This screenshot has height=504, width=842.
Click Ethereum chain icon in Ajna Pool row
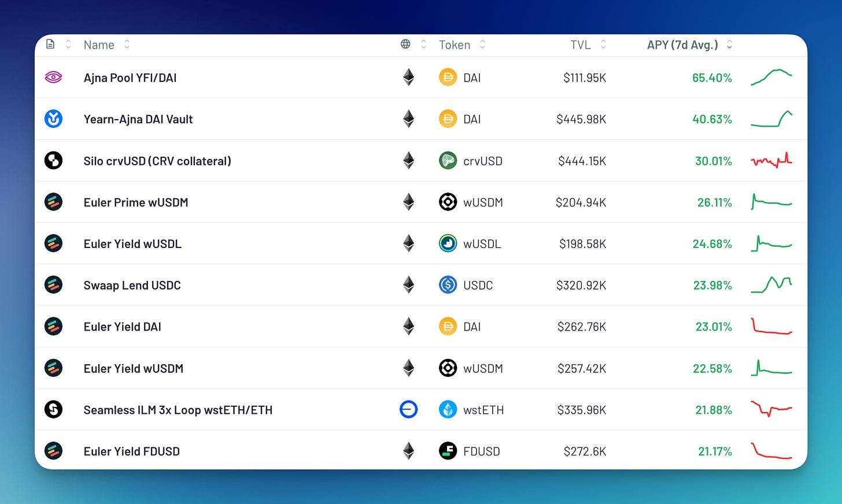408,77
